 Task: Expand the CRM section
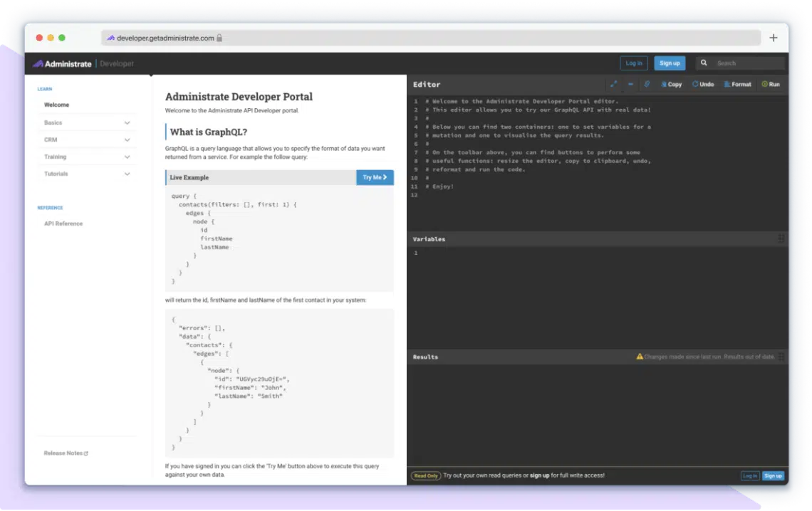[86, 139]
